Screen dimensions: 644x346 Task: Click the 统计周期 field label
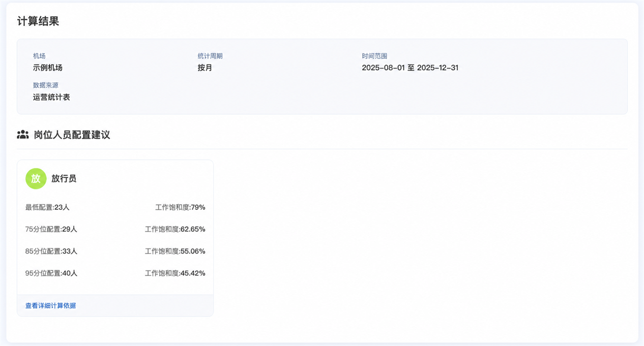210,56
